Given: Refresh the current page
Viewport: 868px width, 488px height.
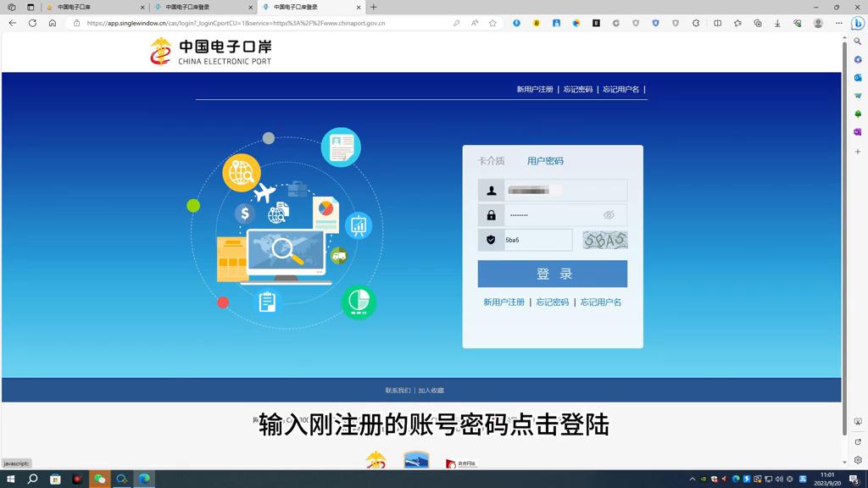Looking at the screenshot, I should [31, 23].
